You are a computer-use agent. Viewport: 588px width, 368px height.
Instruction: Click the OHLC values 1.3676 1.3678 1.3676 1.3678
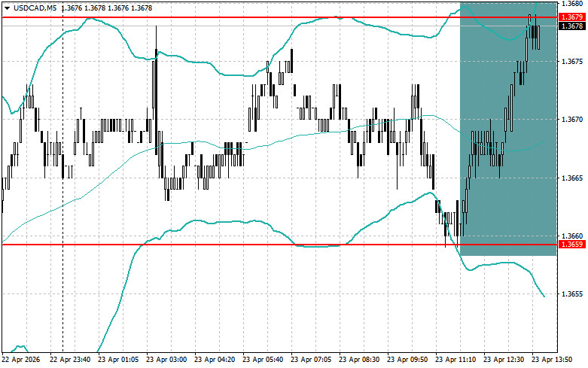pos(106,8)
